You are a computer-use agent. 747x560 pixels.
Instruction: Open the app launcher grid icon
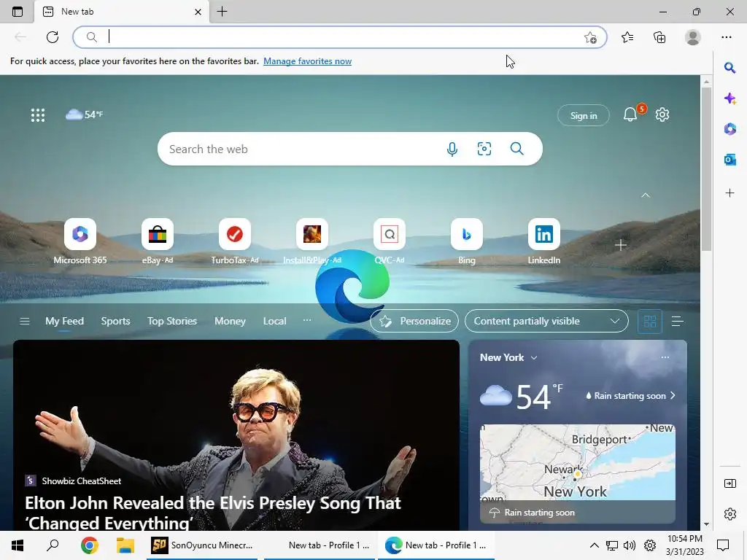click(38, 114)
